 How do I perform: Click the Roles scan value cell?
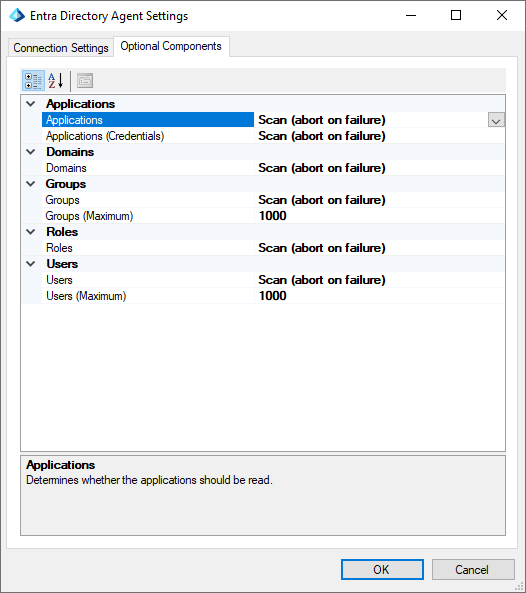(379, 248)
